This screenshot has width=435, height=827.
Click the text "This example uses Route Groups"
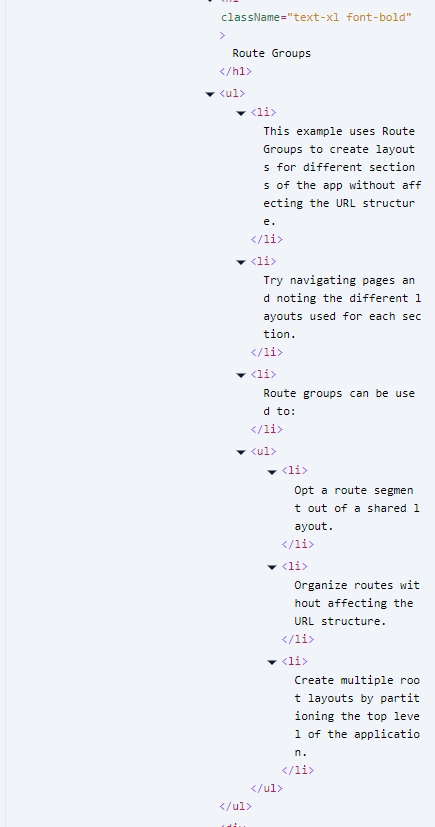[339, 140]
